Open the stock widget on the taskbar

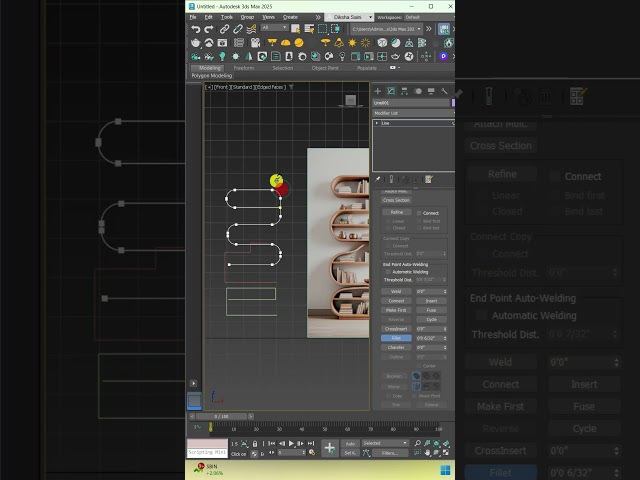tap(209, 469)
